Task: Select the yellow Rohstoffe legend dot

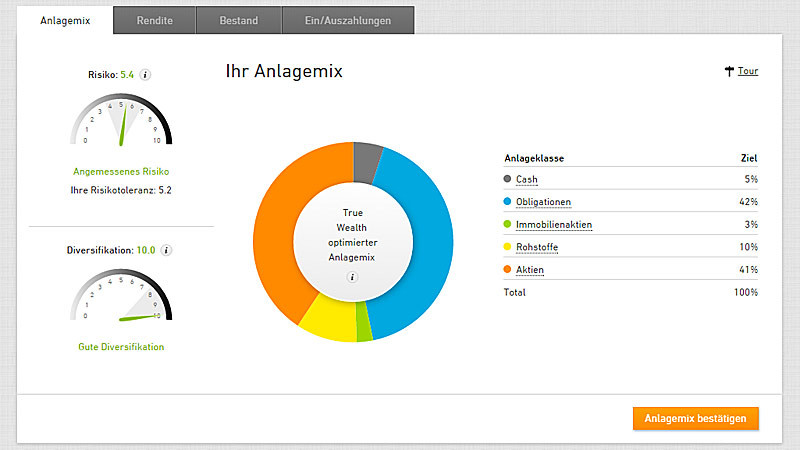Action: click(507, 246)
